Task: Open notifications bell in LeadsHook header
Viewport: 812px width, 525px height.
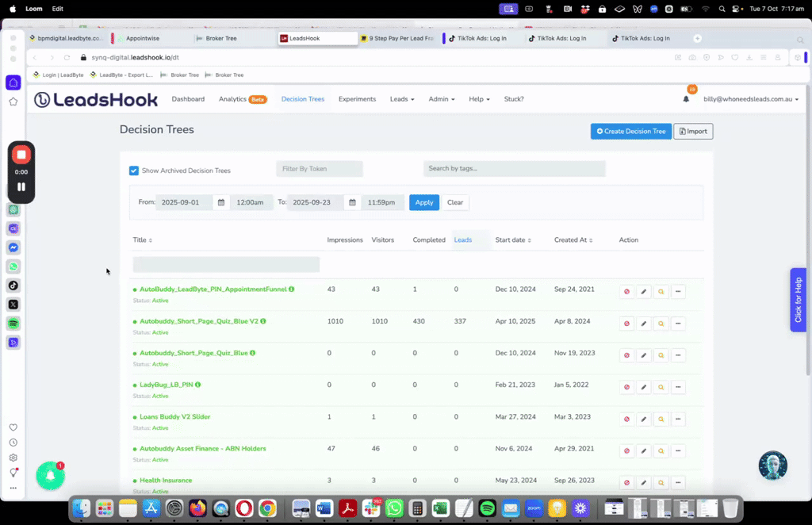Action: [686, 99]
